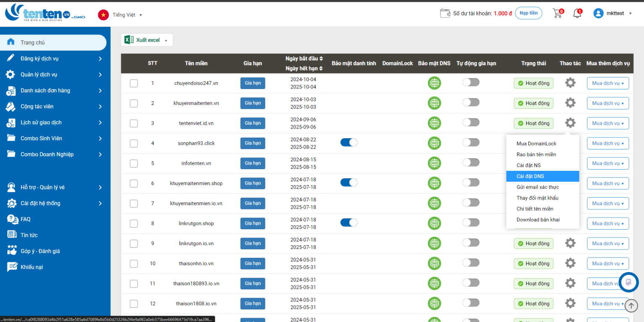Disable identity protection toggle for sonphan93.click
644x322 pixels.
(349, 142)
